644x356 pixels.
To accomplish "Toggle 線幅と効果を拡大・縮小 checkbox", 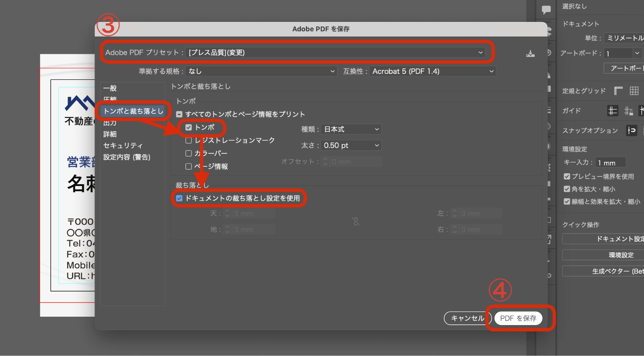I will (567, 202).
